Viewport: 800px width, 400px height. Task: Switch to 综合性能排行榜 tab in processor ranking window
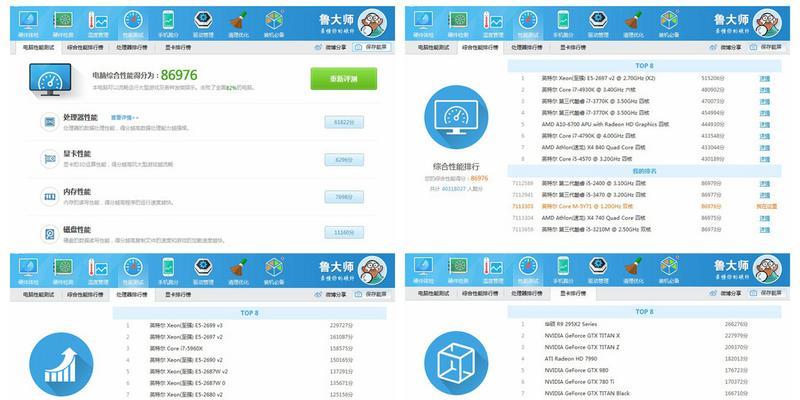pos(85,294)
